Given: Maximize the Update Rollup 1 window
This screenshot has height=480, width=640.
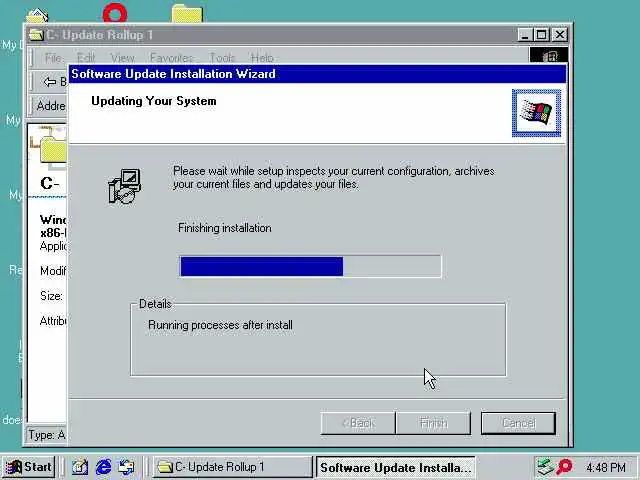Looking at the screenshot, I should (542, 35).
